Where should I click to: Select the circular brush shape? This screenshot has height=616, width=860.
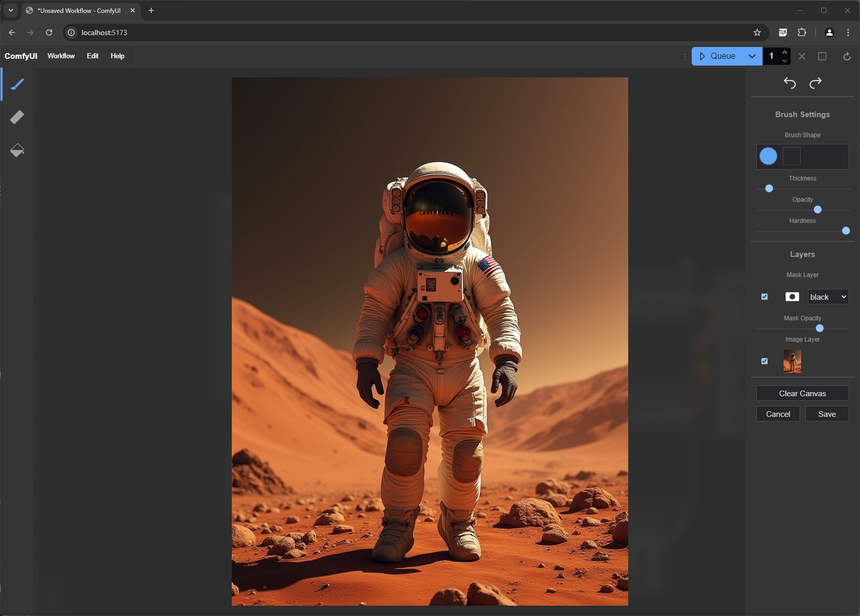click(768, 156)
